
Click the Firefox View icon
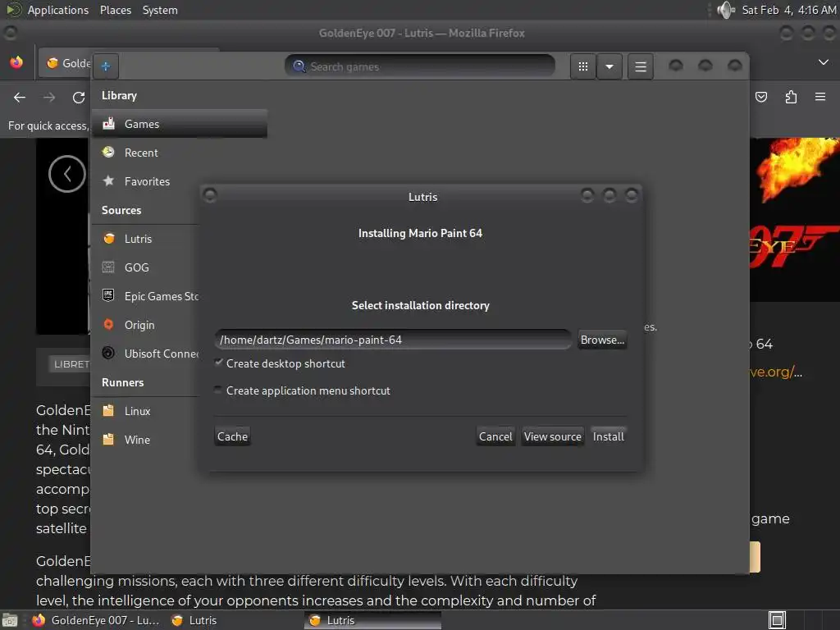[x=16, y=62]
